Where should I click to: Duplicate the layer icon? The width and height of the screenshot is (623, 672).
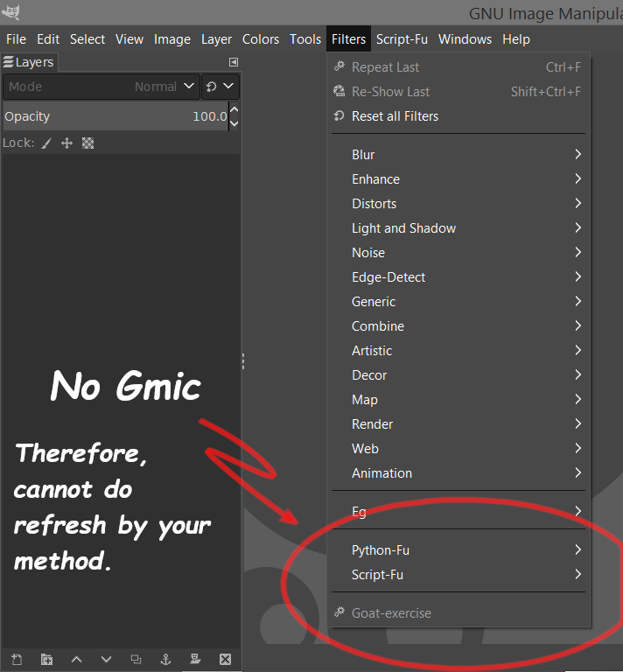click(x=136, y=659)
